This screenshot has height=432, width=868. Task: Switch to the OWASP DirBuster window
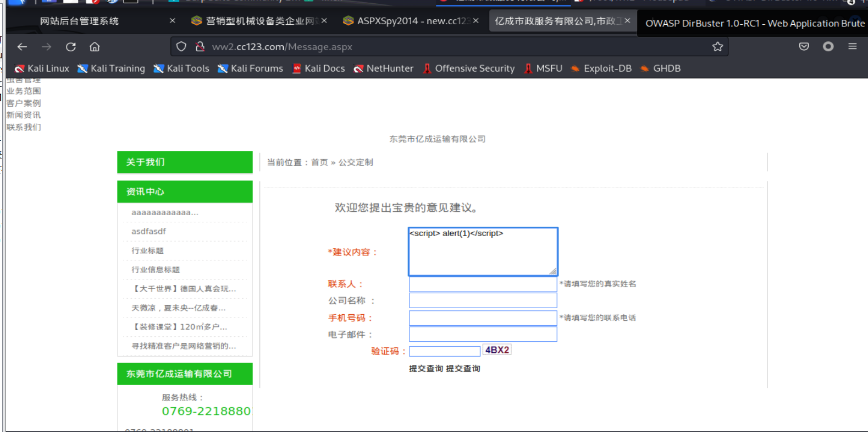click(754, 24)
